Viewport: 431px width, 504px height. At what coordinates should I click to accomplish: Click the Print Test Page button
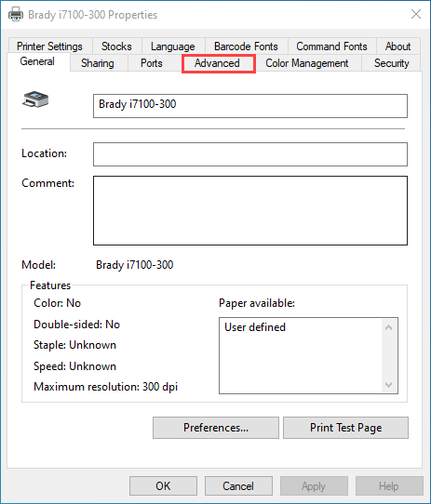tap(345, 428)
